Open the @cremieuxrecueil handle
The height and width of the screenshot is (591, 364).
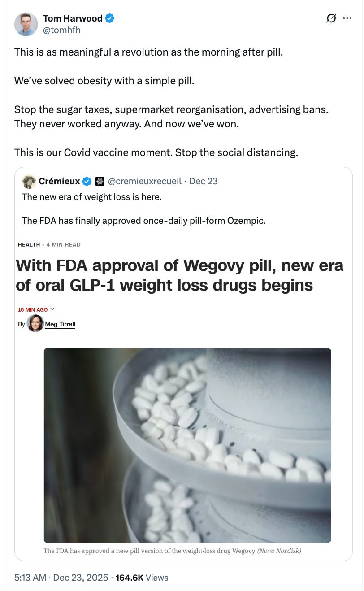coord(145,181)
